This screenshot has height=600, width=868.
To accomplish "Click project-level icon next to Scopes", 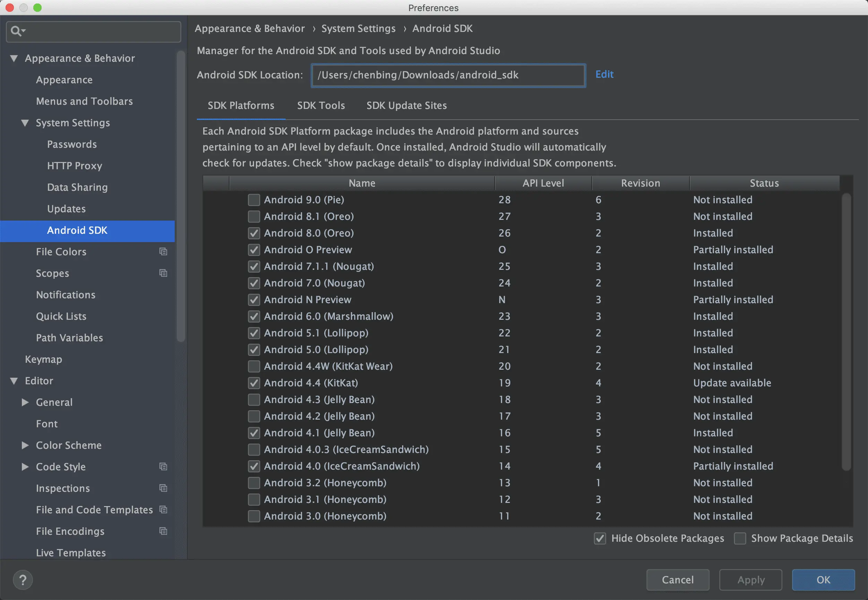I will point(163,273).
